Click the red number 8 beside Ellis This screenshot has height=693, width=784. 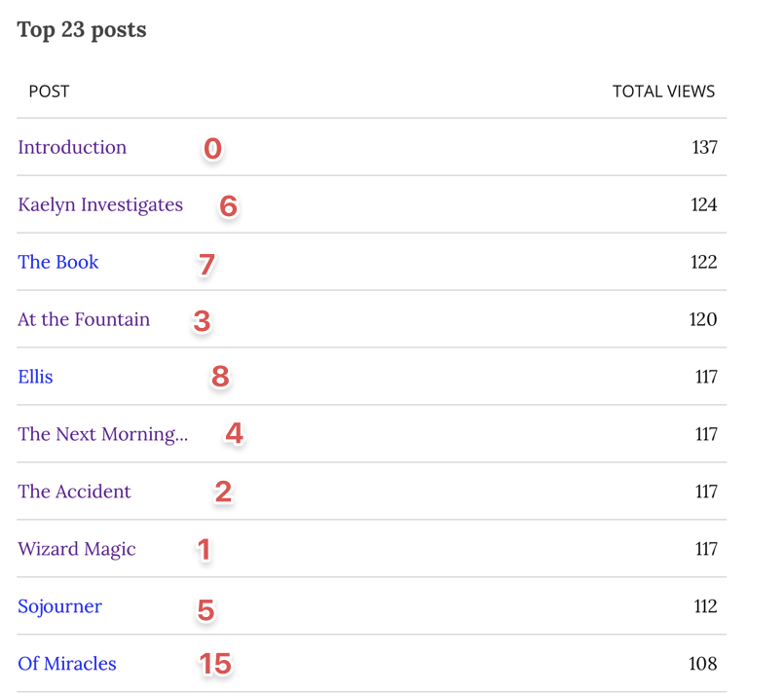click(220, 377)
